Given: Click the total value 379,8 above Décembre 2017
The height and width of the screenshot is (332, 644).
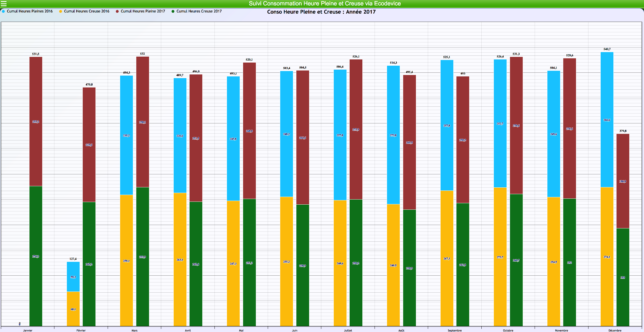Looking at the screenshot, I should click(x=623, y=131).
